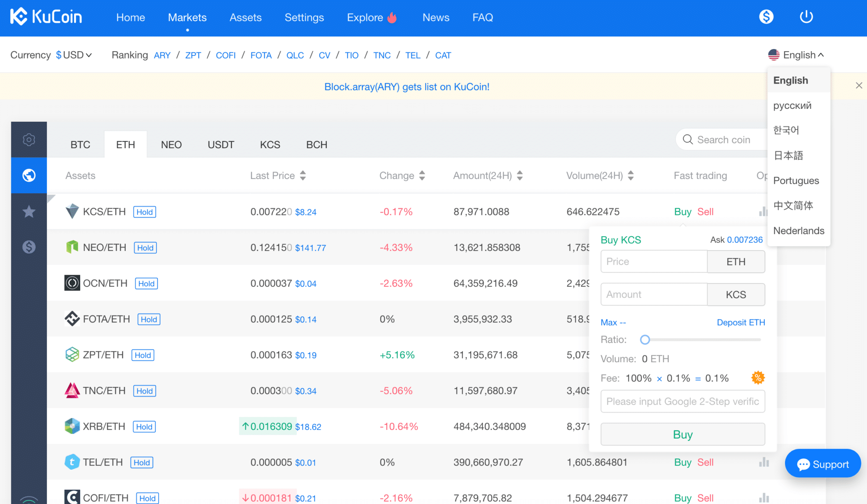The height and width of the screenshot is (504, 867).
Task: Open the Assets menu in header
Action: pos(245,17)
